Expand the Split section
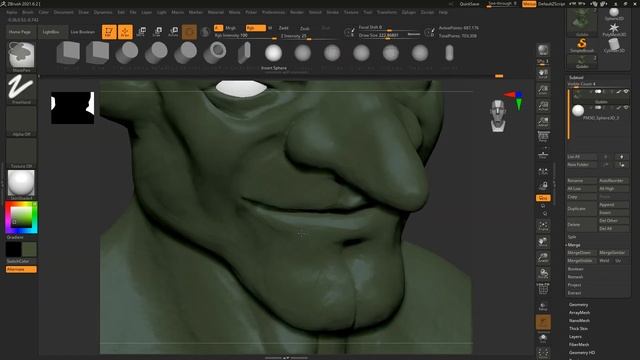The image size is (640, 360). (x=572, y=237)
